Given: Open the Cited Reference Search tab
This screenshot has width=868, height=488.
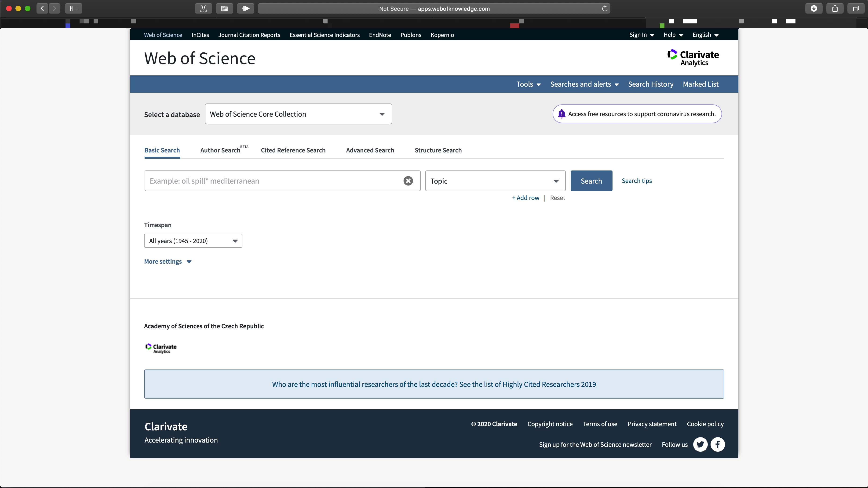Looking at the screenshot, I should (x=293, y=150).
